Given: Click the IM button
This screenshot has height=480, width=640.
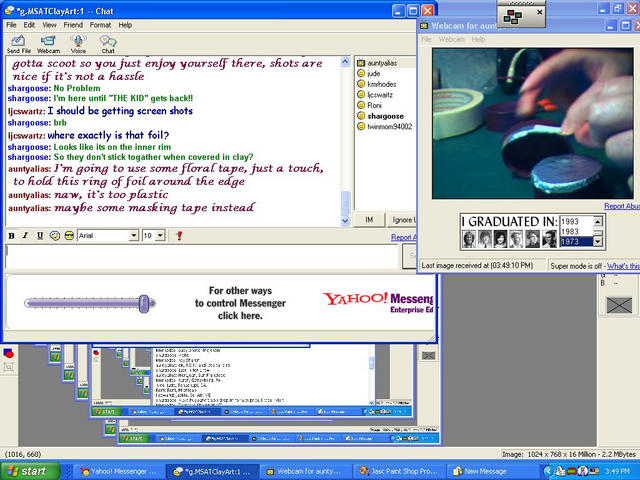Looking at the screenshot, I should (369, 220).
